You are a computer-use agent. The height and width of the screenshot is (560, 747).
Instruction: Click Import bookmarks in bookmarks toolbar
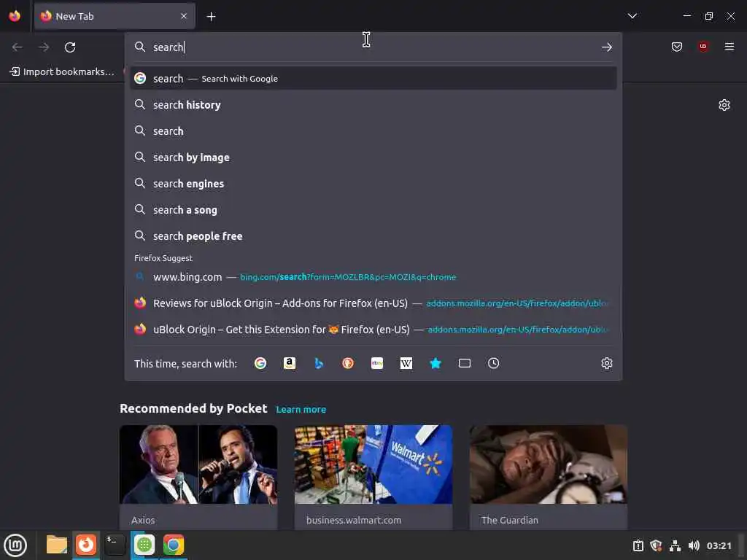pyautogui.click(x=63, y=72)
